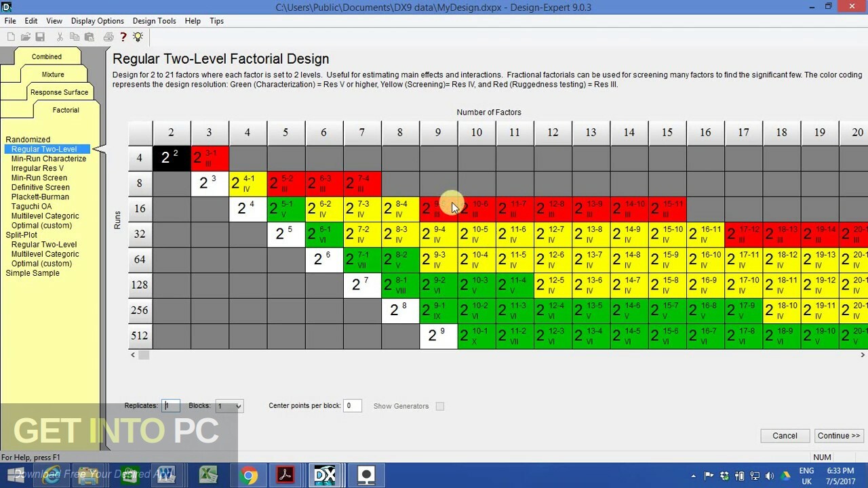Click the volume speaker tray icon

tap(770, 476)
